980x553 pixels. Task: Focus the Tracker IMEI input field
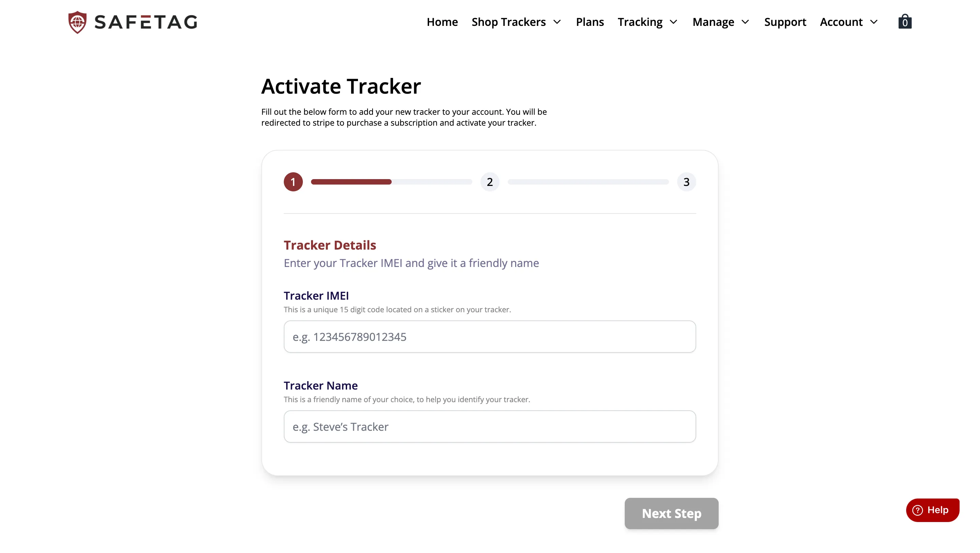coord(490,336)
